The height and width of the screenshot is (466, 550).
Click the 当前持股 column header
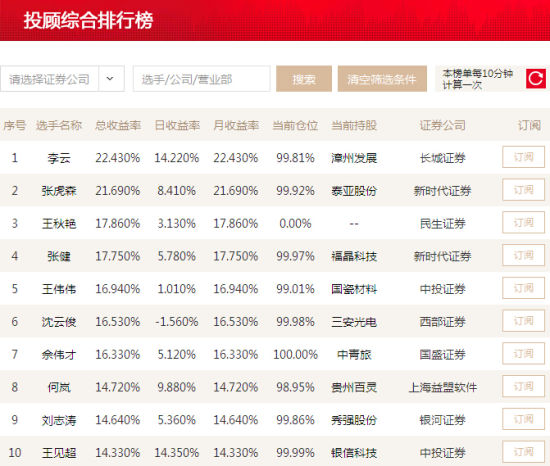(x=354, y=125)
